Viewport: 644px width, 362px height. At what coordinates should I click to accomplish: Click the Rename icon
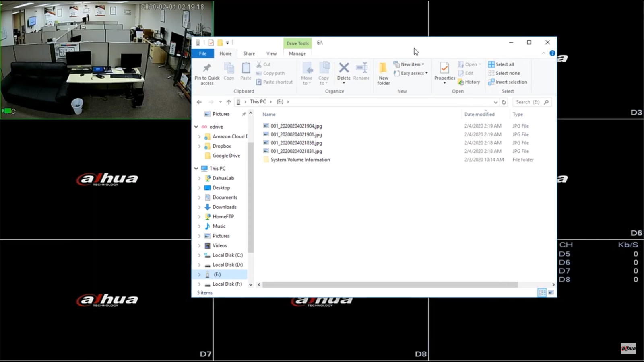tap(361, 67)
